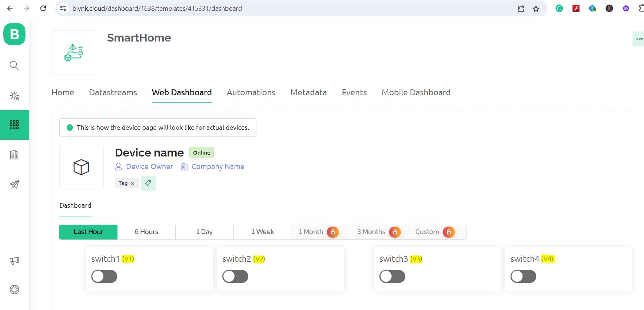This screenshot has height=310, width=644.
Task: Switch to the Datastreams tab
Action: click(113, 93)
